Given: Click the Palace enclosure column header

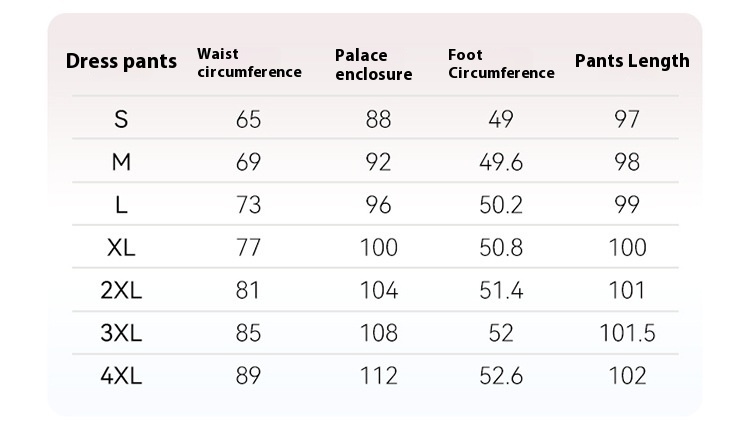Looking at the screenshot, I should pyautogui.click(x=373, y=64).
